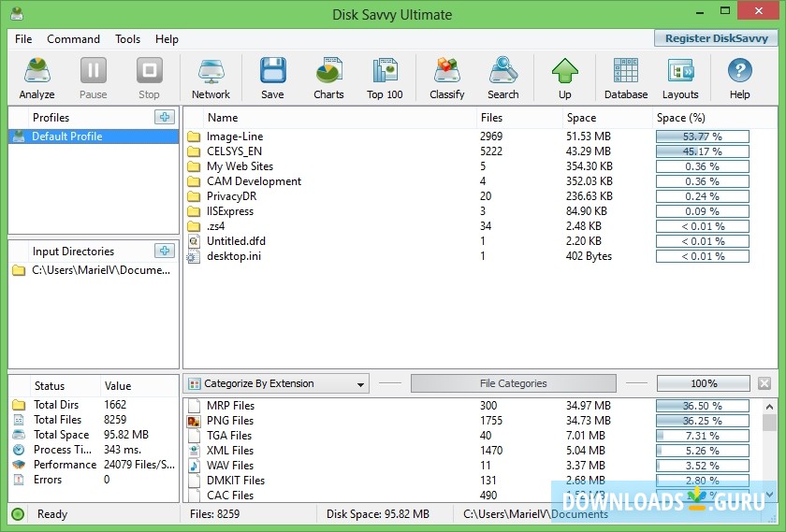Click the Total Space status row
The height and width of the screenshot is (532, 786).
point(94,435)
